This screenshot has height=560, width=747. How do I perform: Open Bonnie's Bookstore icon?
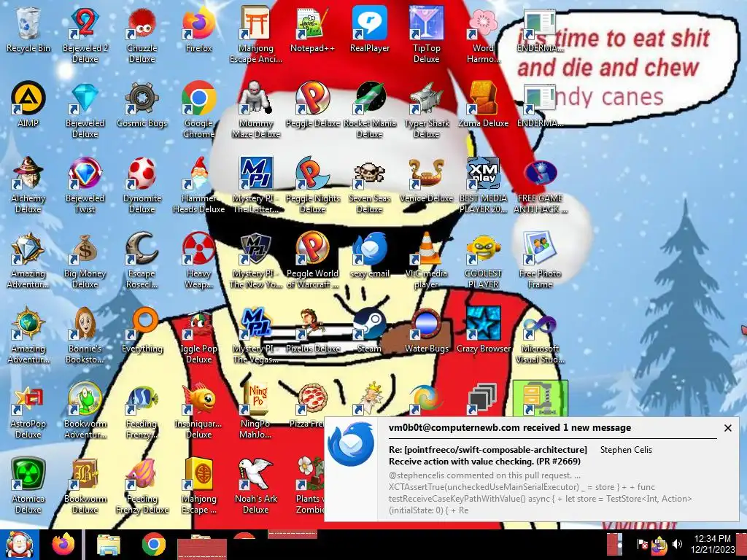[85, 335]
